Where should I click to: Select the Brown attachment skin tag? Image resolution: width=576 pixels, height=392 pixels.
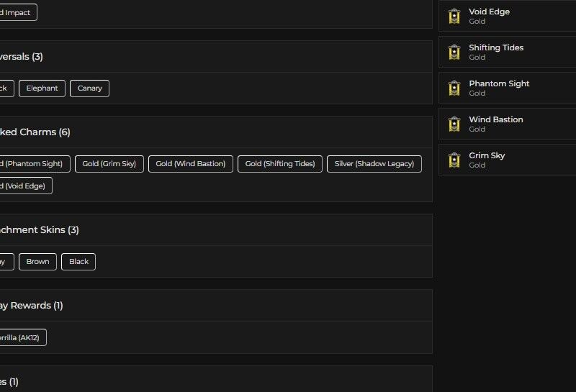coord(37,262)
